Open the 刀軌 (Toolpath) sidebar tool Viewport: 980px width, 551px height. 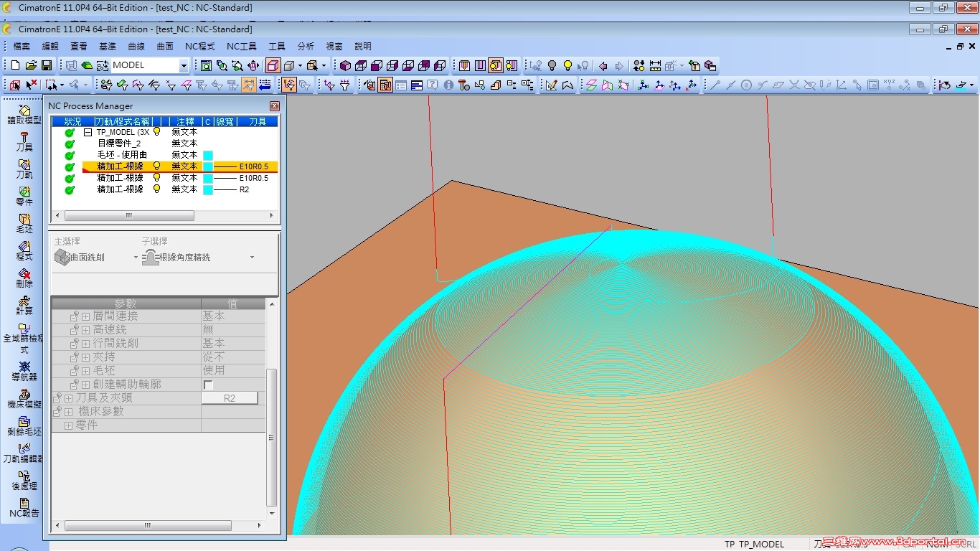(x=24, y=166)
